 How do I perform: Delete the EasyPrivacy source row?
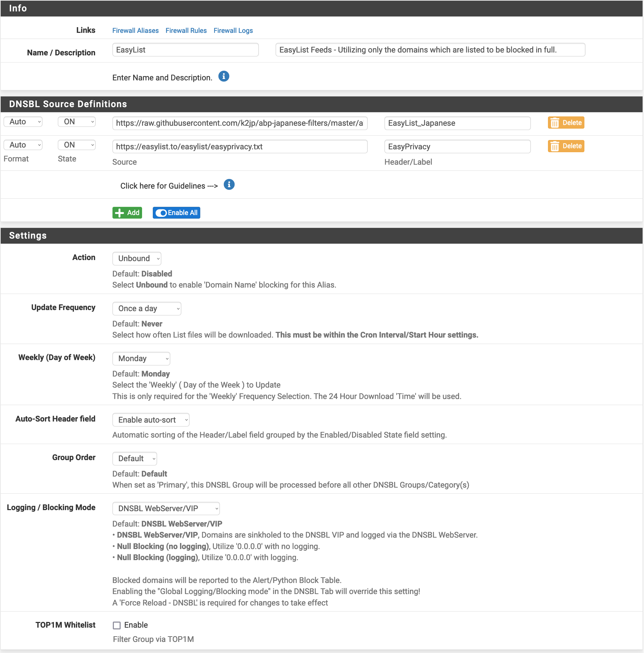point(566,146)
